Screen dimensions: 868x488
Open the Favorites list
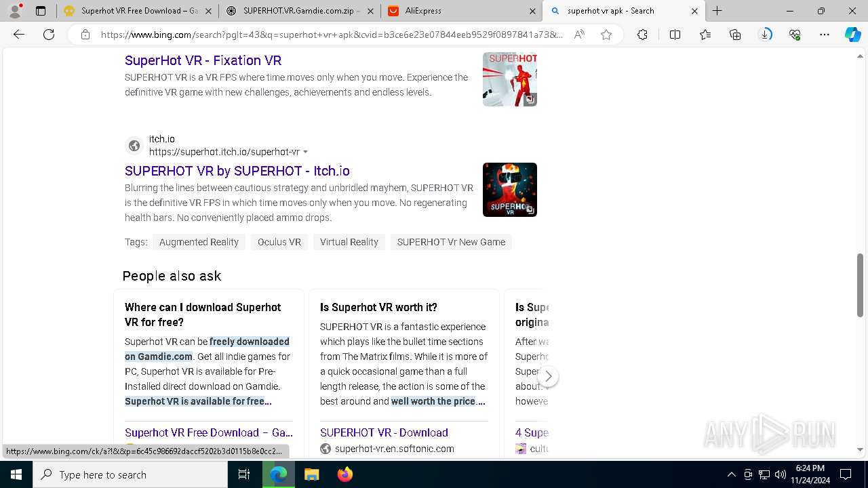pyautogui.click(x=705, y=35)
